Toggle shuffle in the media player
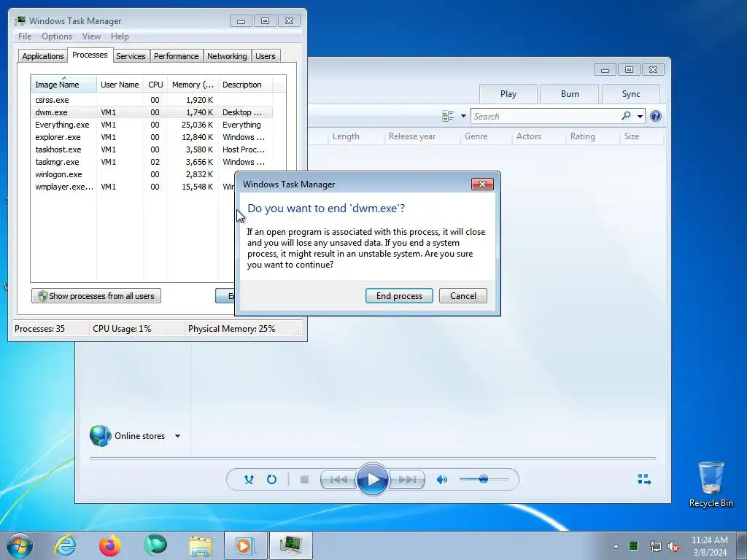The height and width of the screenshot is (560, 747). [x=249, y=480]
